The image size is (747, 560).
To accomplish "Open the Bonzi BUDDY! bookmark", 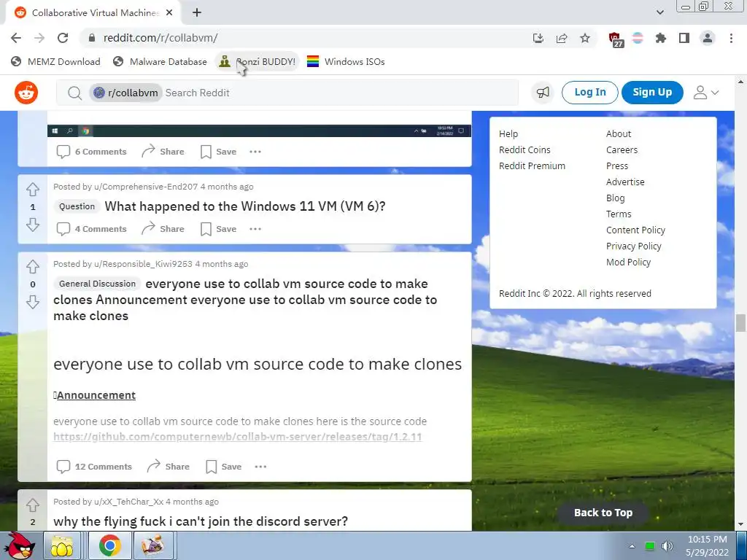I will pyautogui.click(x=258, y=61).
